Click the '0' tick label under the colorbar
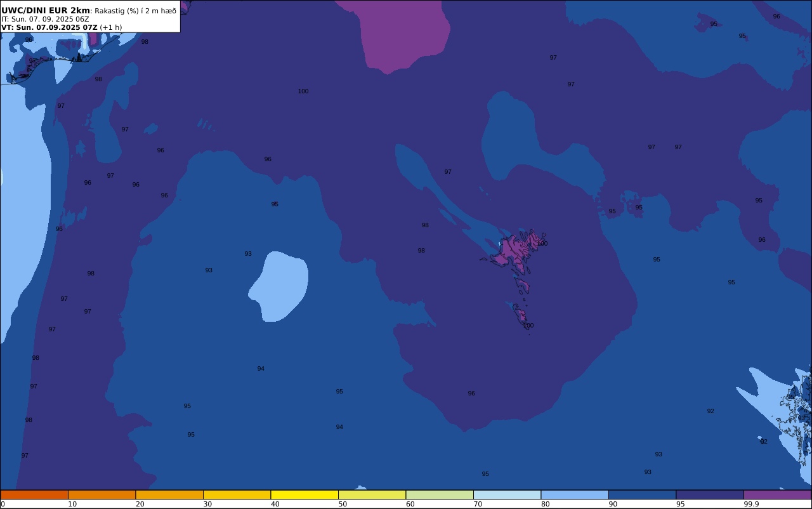Image resolution: width=812 pixels, height=509 pixels. point(3,504)
